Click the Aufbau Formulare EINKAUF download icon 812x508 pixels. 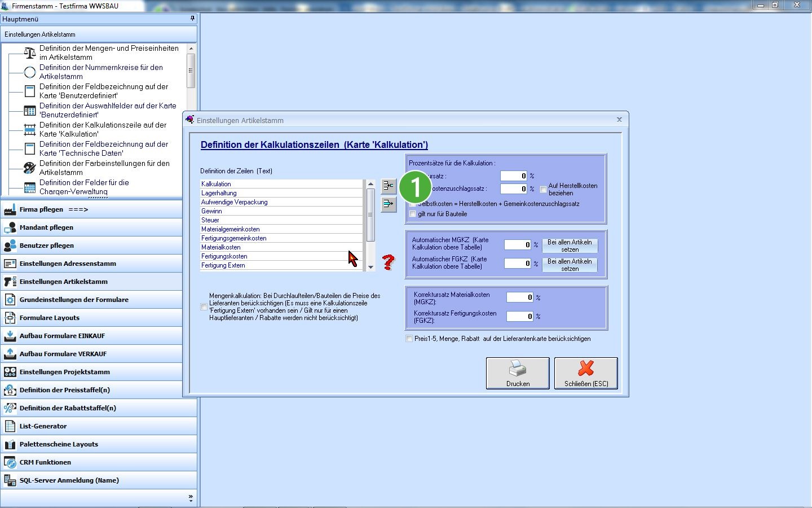pos(10,336)
